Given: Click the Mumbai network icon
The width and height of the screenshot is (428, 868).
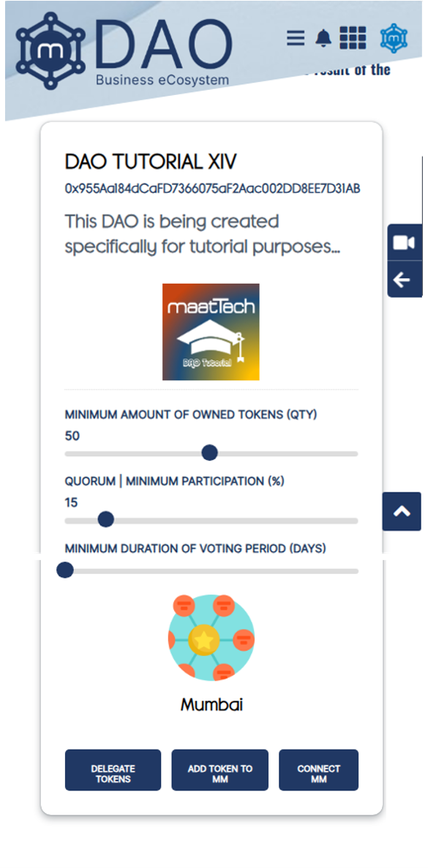Looking at the screenshot, I should (211, 638).
